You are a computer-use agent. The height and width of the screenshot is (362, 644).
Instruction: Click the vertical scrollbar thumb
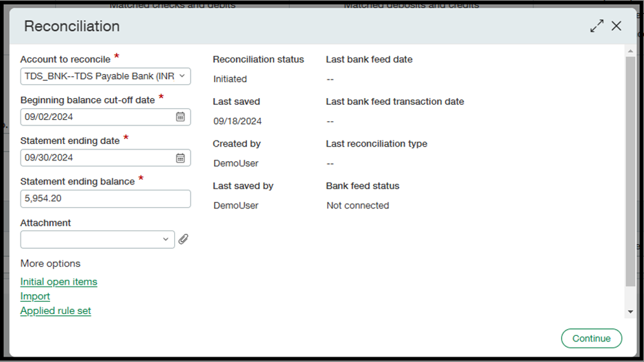(630, 171)
